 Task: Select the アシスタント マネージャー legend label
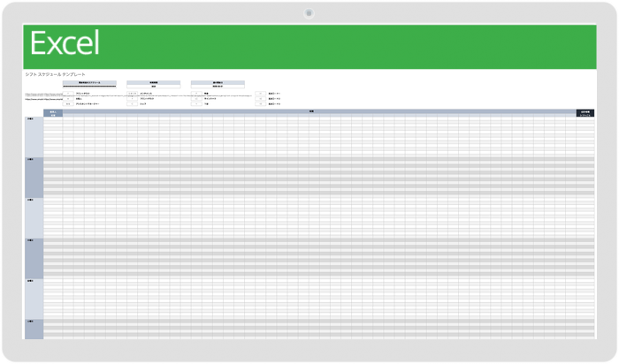tap(88, 103)
